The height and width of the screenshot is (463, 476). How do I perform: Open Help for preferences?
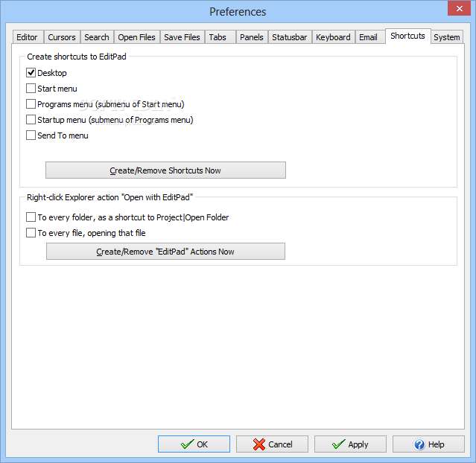(428, 444)
